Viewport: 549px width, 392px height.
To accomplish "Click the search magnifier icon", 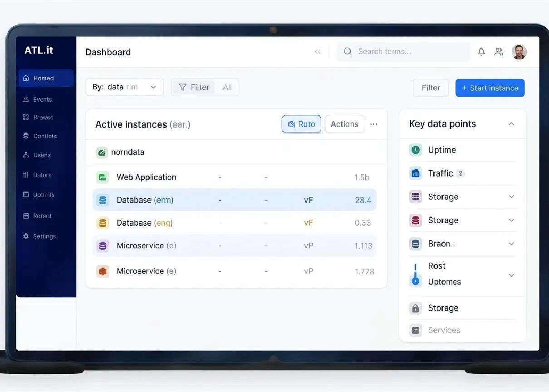I will (x=348, y=52).
